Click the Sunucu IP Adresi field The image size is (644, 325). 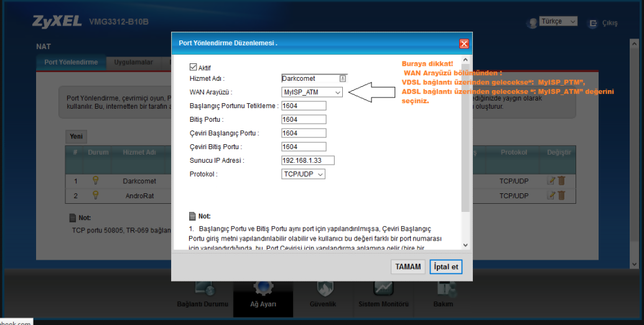click(x=308, y=160)
